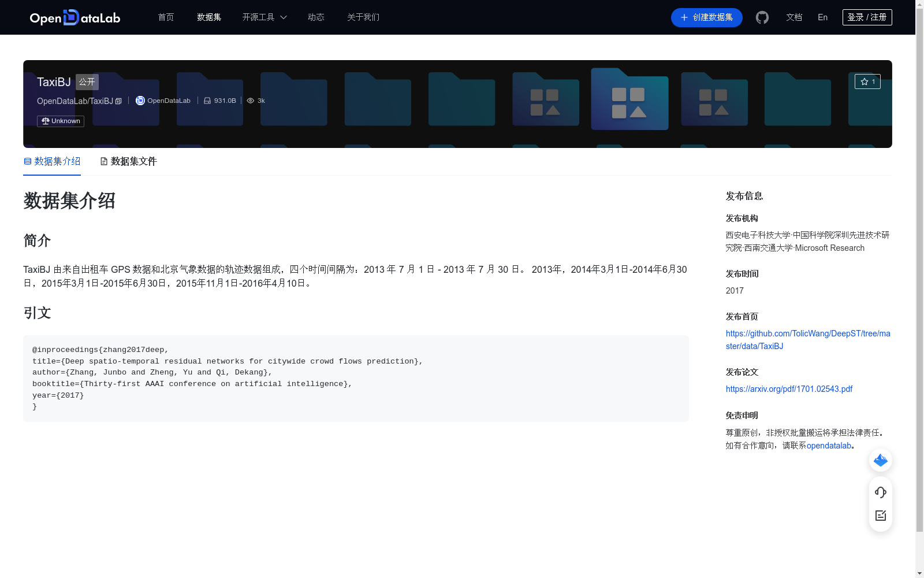
Task: Click the eye icon showing 3k views
Action: (x=250, y=100)
